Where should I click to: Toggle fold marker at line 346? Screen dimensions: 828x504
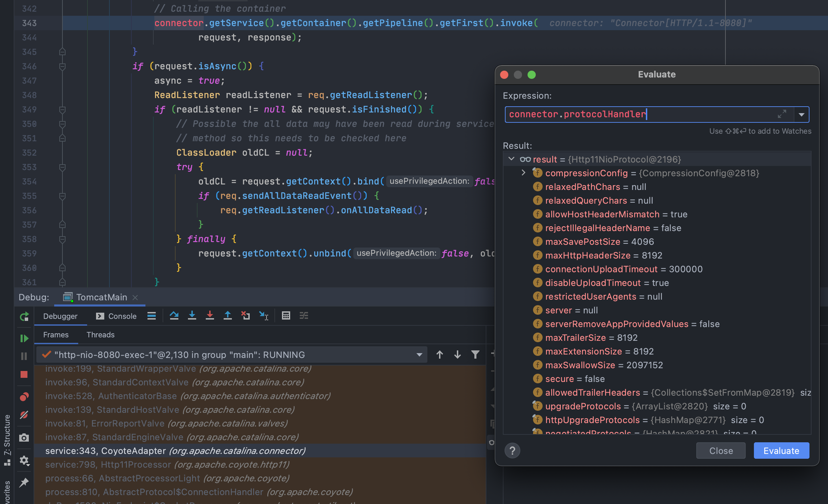pos(62,66)
